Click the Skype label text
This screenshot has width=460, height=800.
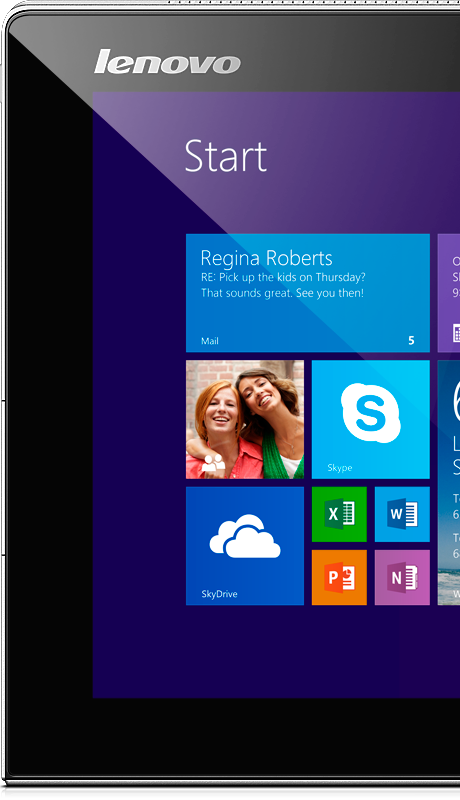pyautogui.click(x=340, y=467)
